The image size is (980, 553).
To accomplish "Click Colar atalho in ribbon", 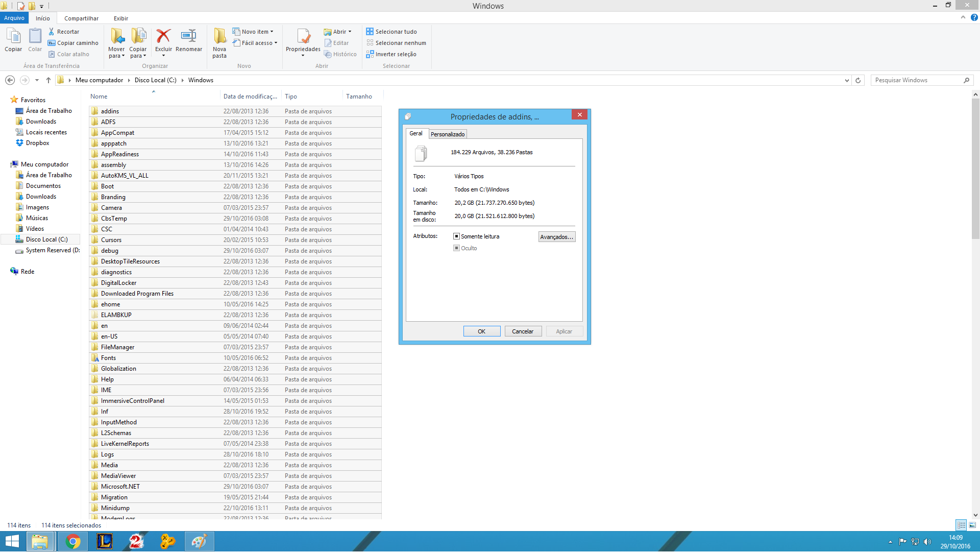I will click(x=69, y=54).
